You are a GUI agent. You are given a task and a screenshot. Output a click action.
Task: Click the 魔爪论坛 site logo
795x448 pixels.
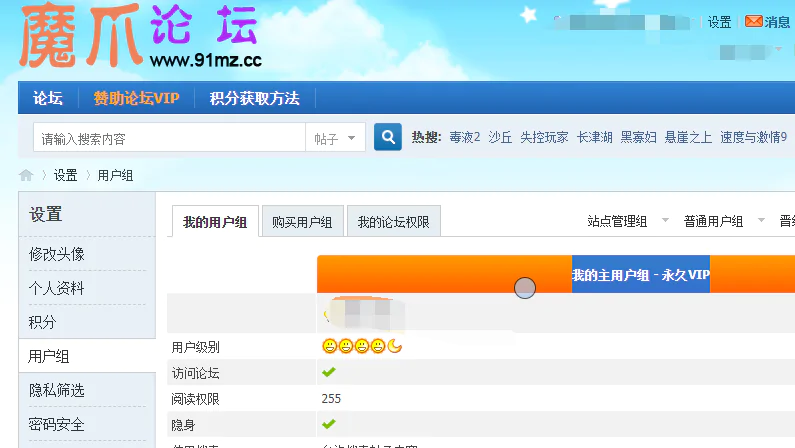[x=140, y=35]
